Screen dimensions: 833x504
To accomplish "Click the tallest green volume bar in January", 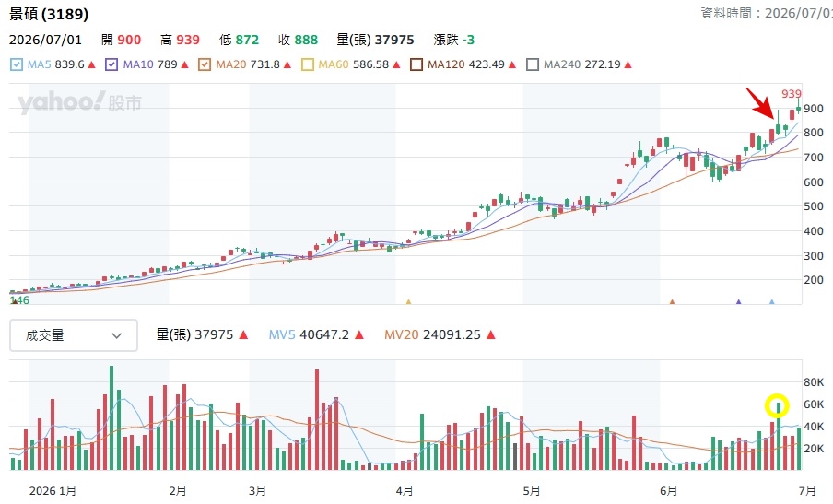I will (x=111, y=417).
